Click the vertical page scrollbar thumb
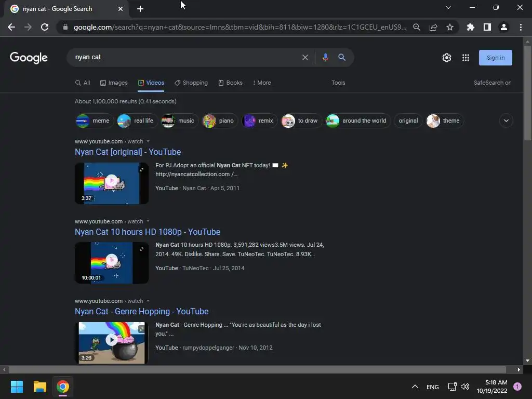Screen dimensions: 532x399 coord(527,92)
